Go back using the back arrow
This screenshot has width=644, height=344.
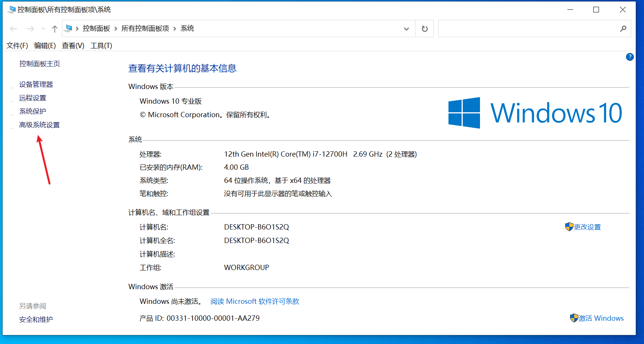(x=14, y=29)
